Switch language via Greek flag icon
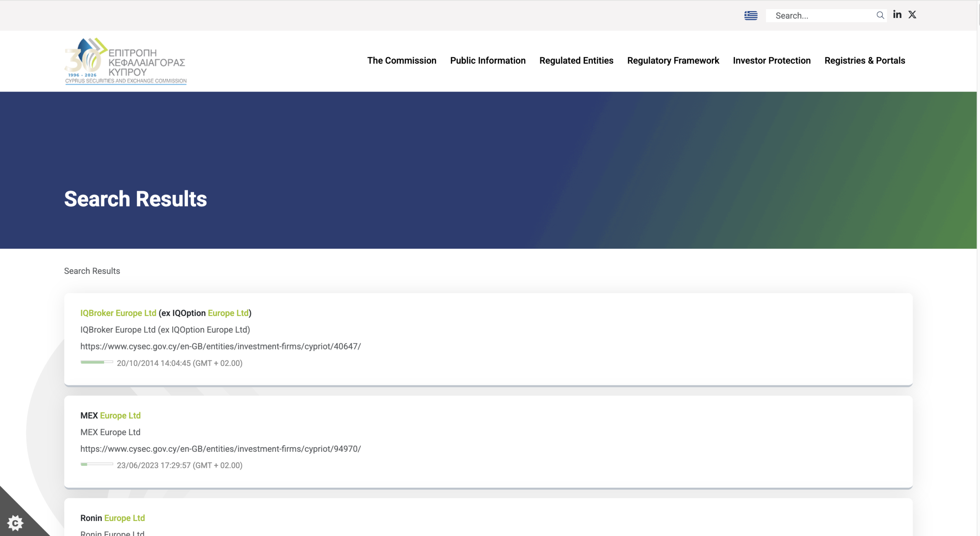The image size is (980, 536). point(751,15)
